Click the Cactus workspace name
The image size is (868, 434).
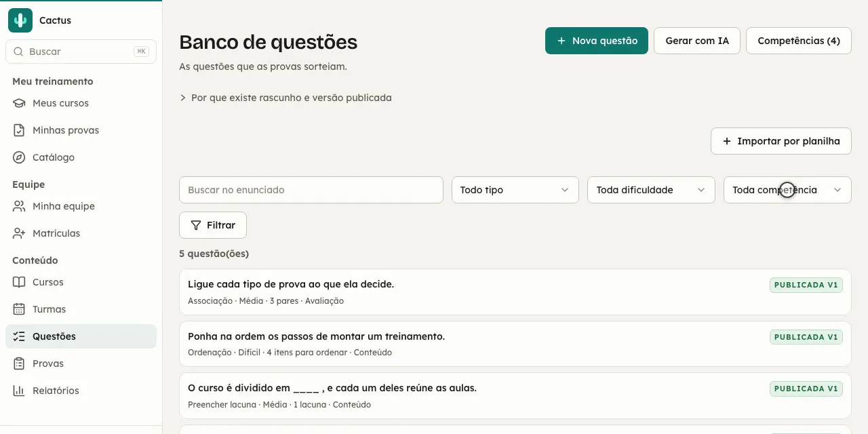[55, 20]
